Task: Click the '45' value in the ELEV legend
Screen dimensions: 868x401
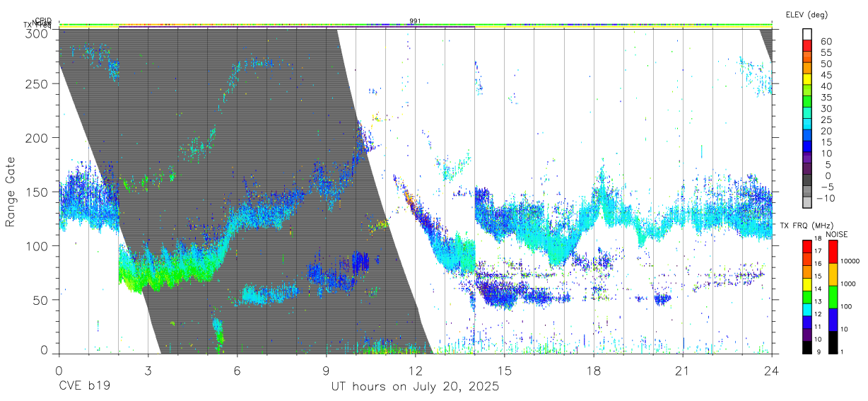Action: (x=826, y=74)
